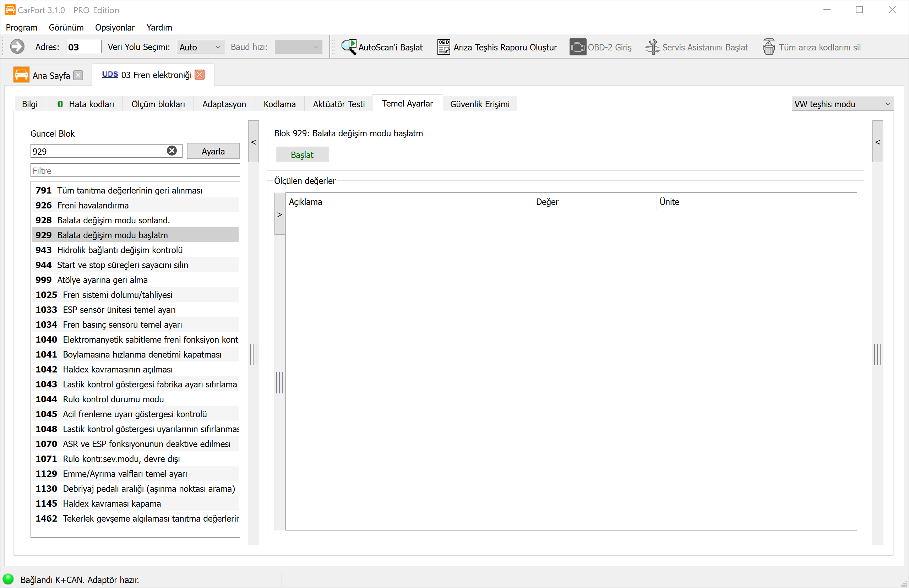The height and width of the screenshot is (588, 909).
Task: Click the green arrow connect icon
Action: 17,47
